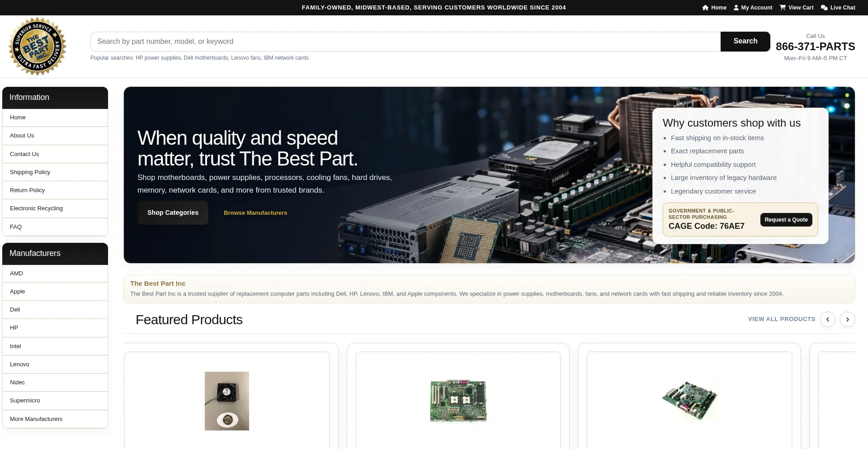The width and height of the screenshot is (868, 449).
Task: Click the Shop Categories button
Action: (x=173, y=213)
